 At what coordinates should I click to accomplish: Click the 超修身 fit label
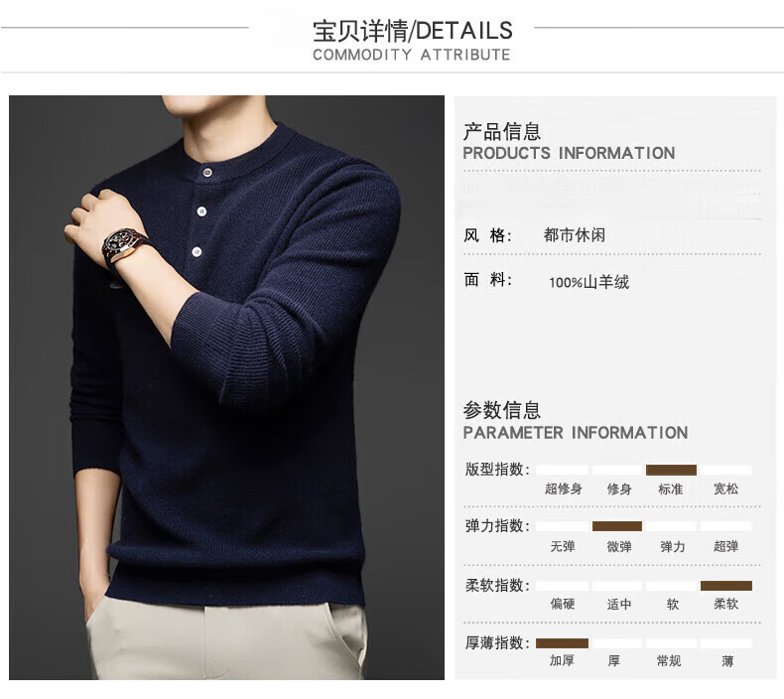[x=564, y=489]
